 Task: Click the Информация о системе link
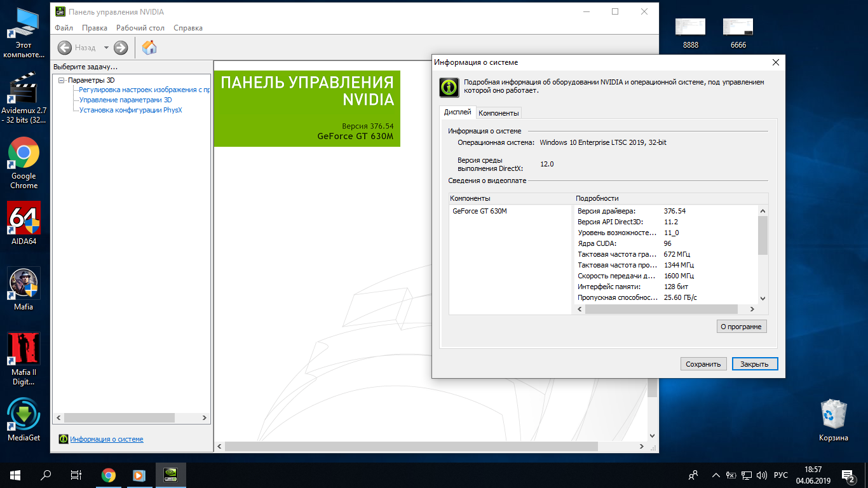coord(107,439)
